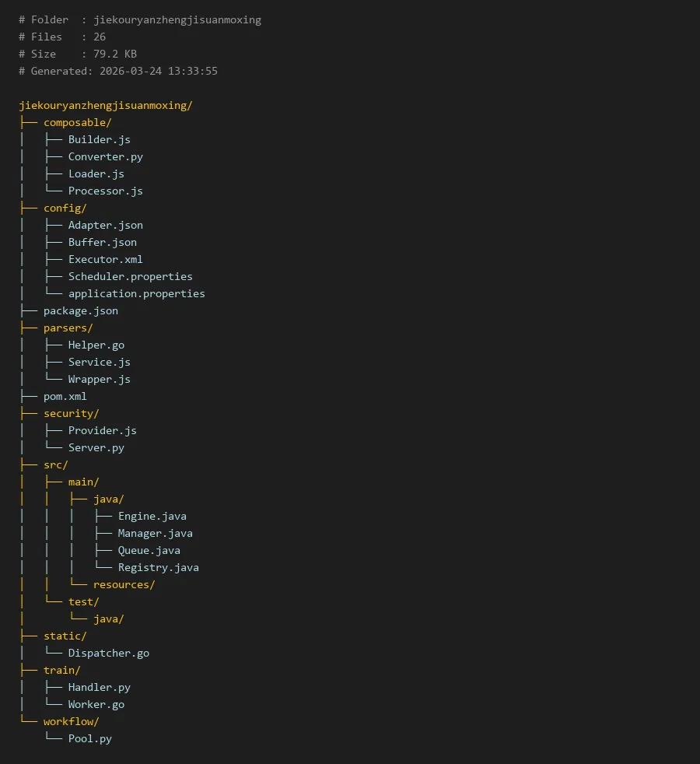Expand the src/ folder

[55, 464]
